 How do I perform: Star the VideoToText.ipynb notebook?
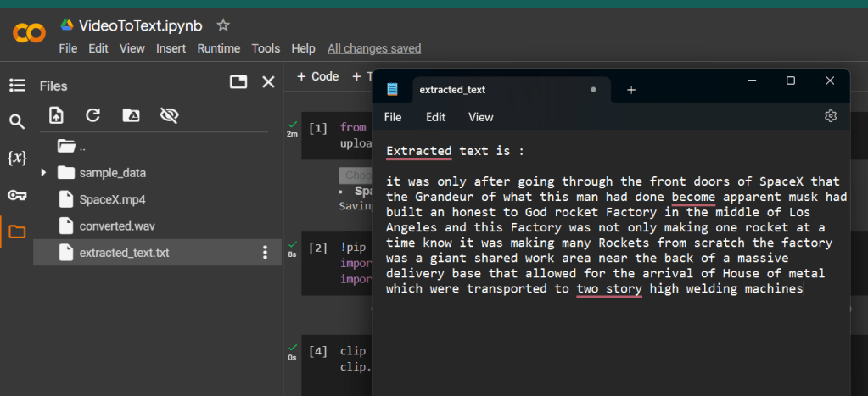coord(223,25)
